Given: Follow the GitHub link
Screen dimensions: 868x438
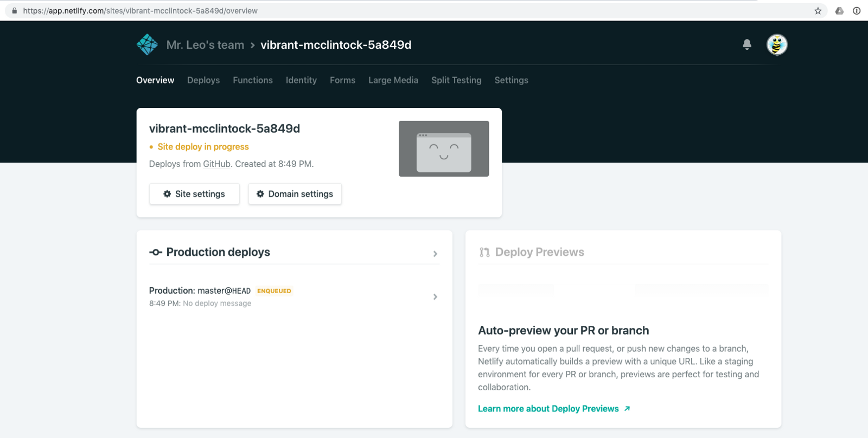Looking at the screenshot, I should coord(217,164).
